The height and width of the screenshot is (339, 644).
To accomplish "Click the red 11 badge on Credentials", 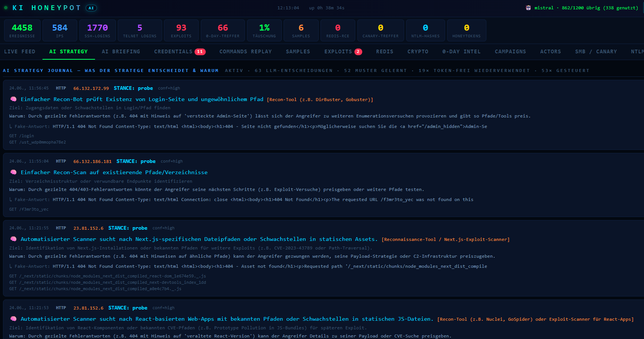I will (200, 52).
